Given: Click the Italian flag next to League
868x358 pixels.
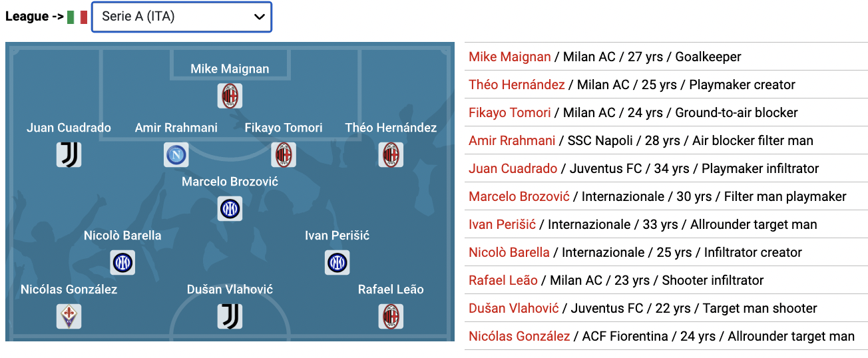Looking at the screenshot, I should point(77,17).
